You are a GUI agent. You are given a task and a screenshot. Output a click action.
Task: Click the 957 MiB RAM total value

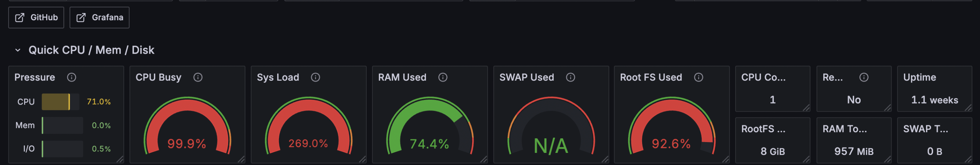point(854,151)
